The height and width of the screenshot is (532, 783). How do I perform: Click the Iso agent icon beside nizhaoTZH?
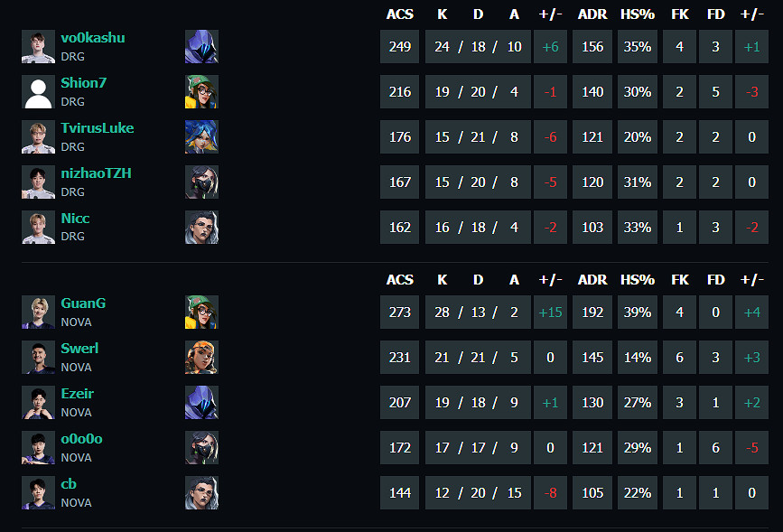[201, 182]
